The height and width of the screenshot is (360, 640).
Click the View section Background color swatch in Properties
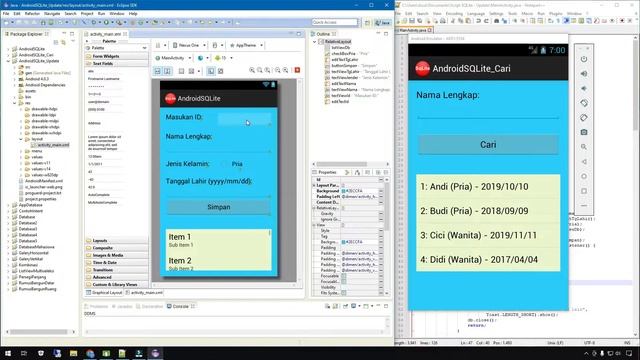(343, 242)
